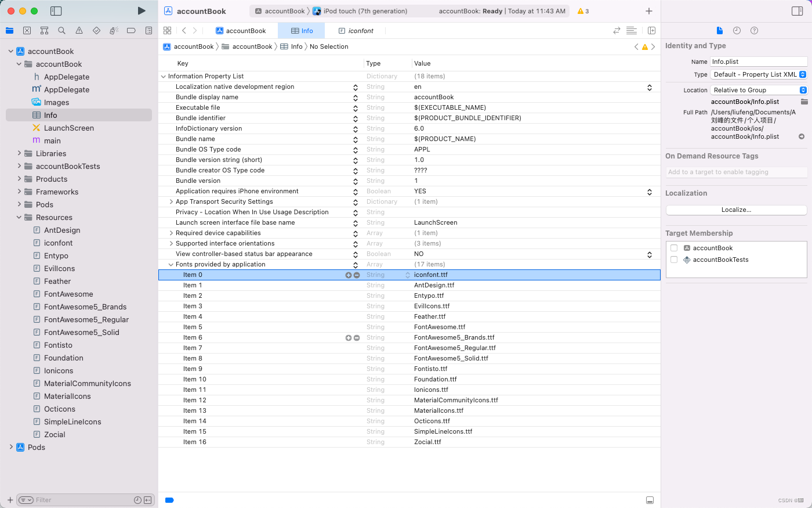The height and width of the screenshot is (508, 812).
Task: Add row with plus on Item 6
Action: click(349, 338)
